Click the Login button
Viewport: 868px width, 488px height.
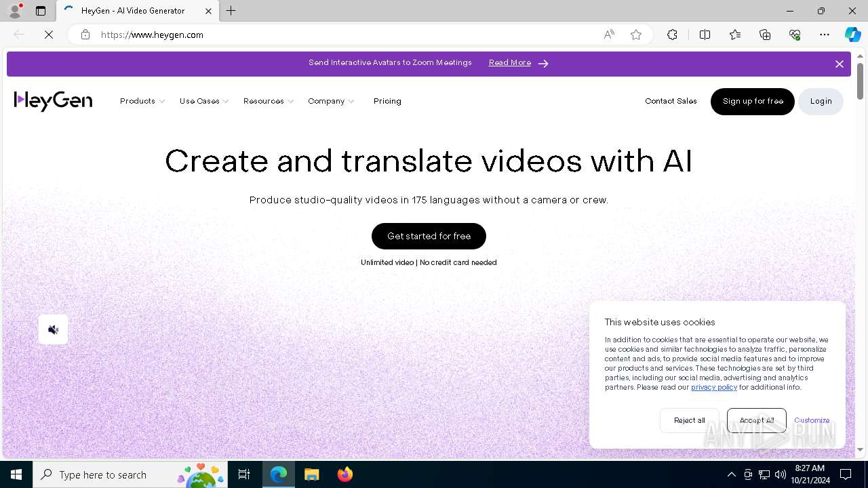821,102
